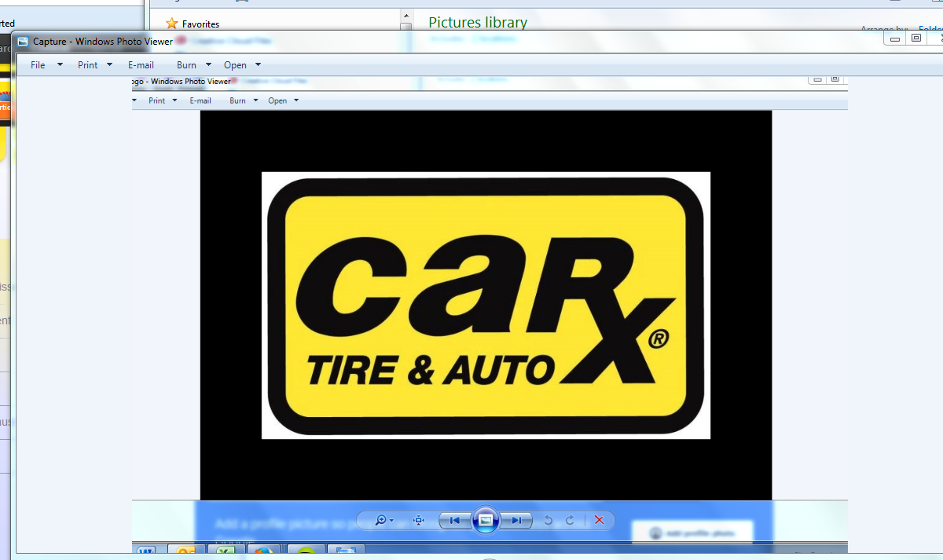Rotate the picture clockwise

click(x=570, y=520)
